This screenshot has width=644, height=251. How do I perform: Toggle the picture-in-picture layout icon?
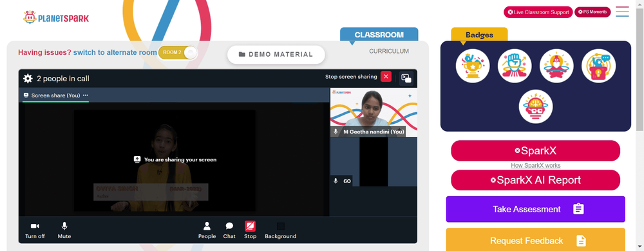tap(406, 78)
